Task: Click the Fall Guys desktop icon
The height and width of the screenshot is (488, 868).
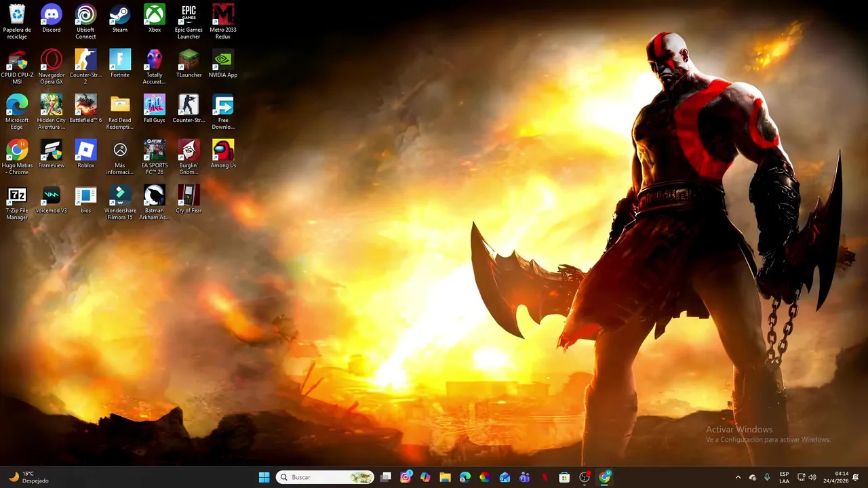Action: (155, 110)
